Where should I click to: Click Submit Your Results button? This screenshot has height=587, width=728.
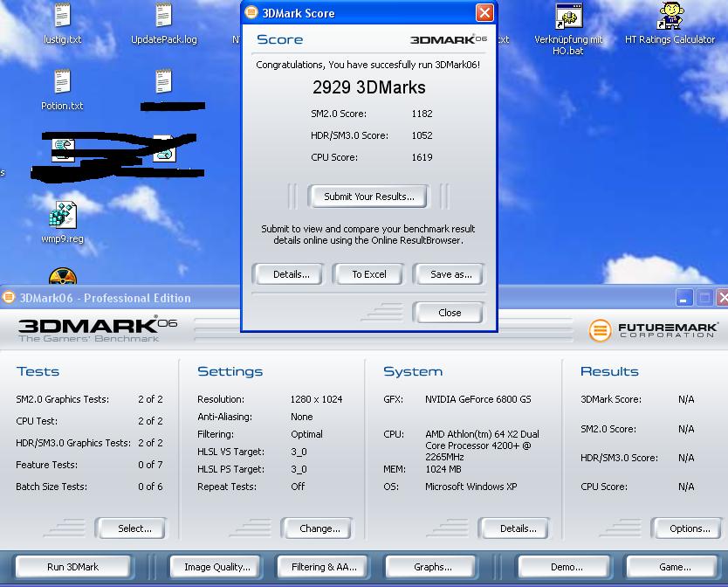[368, 197]
